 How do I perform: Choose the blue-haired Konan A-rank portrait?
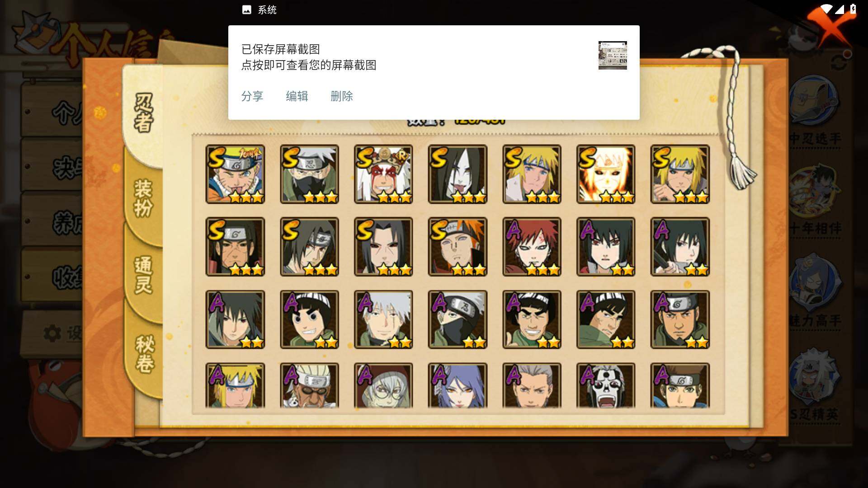(458, 385)
